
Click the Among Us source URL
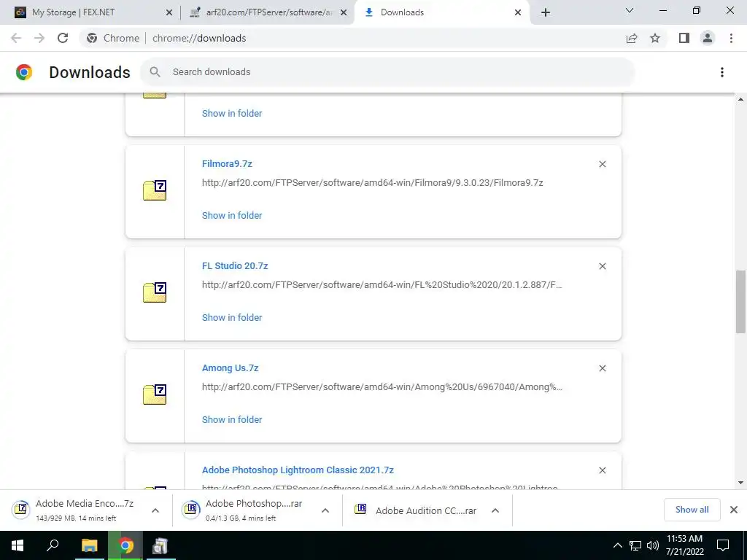(x=382, y=387)
